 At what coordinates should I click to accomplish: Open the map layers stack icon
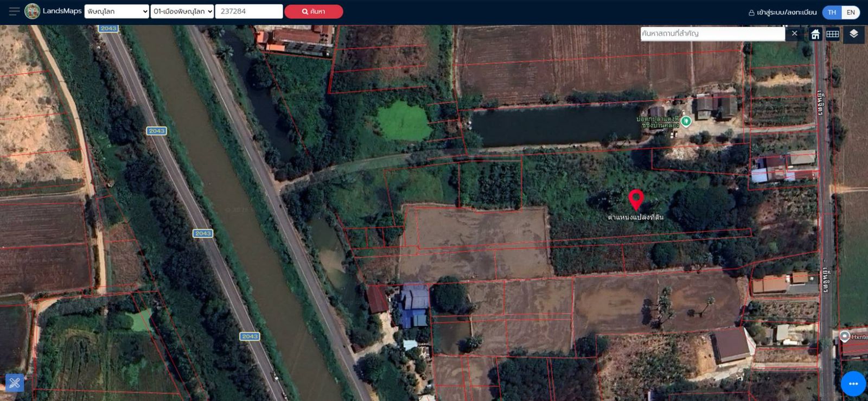(853, 34)
